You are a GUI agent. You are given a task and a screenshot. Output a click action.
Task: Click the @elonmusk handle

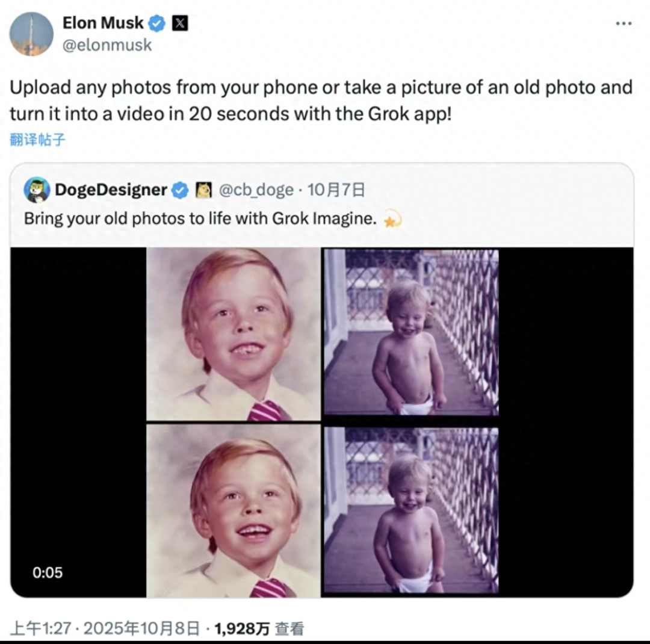[107, 45]
